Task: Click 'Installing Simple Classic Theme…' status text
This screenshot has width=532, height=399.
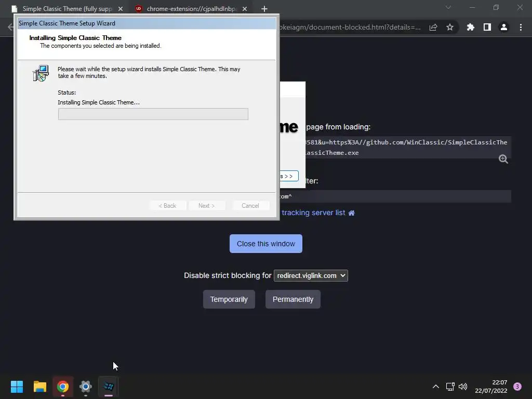Action: (x=98, y=102)
